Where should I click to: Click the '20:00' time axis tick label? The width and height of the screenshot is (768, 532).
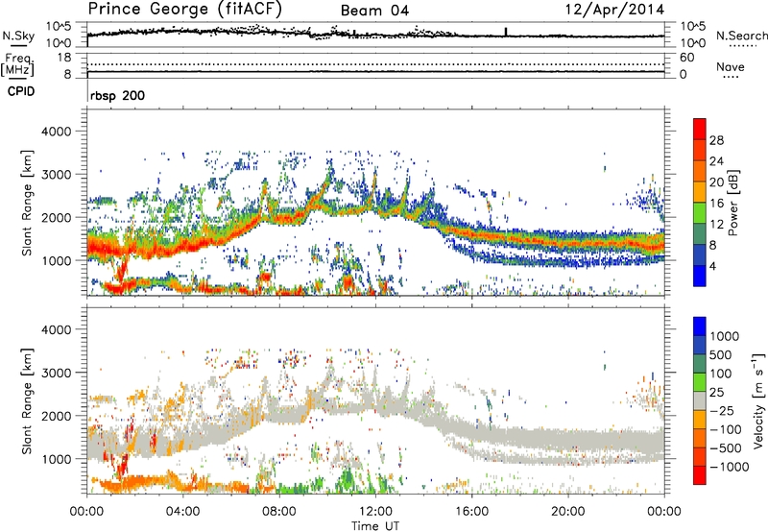pyautogui.click(x=567, y=512)
